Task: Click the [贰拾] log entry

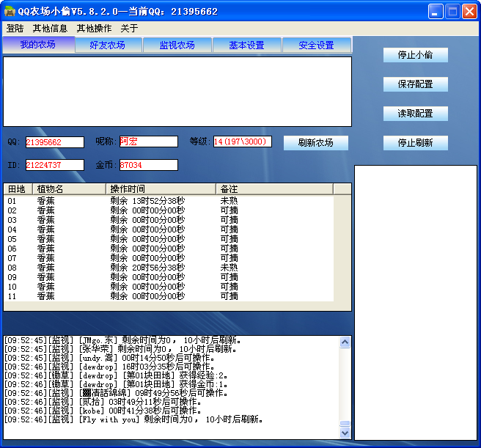Action: click(103, 402)
